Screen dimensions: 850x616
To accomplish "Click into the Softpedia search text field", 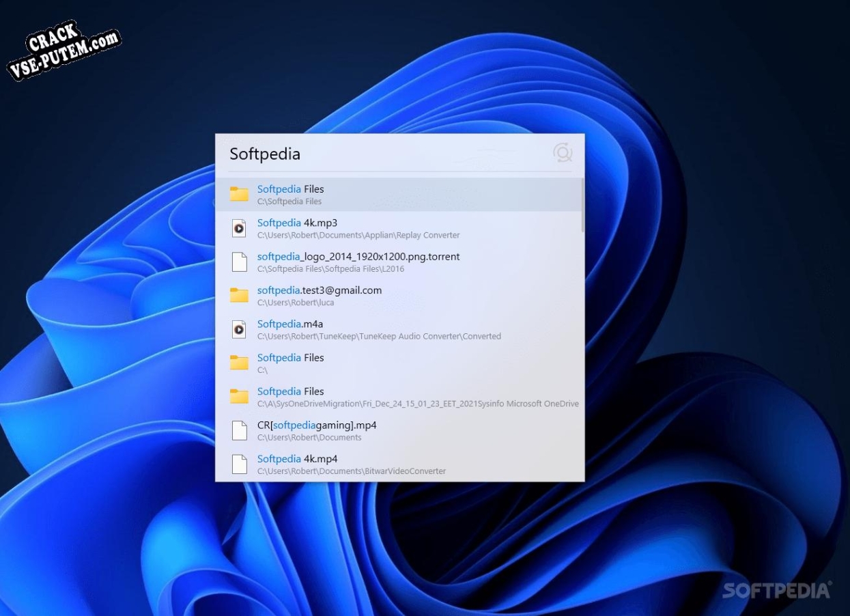I will (x=382, y=154).
